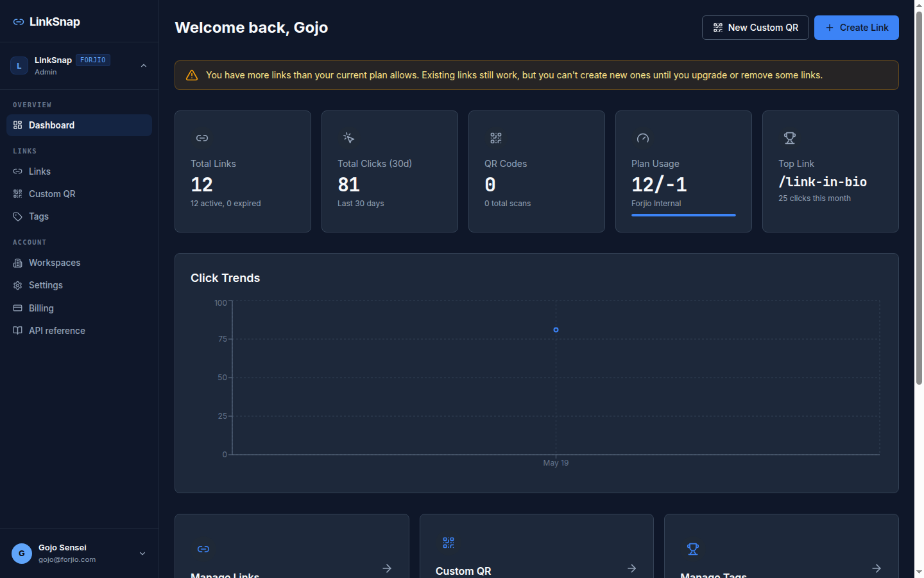Click the Click Trends heading
The width and height of the screenshot is (924, 578).
(225, 278)
